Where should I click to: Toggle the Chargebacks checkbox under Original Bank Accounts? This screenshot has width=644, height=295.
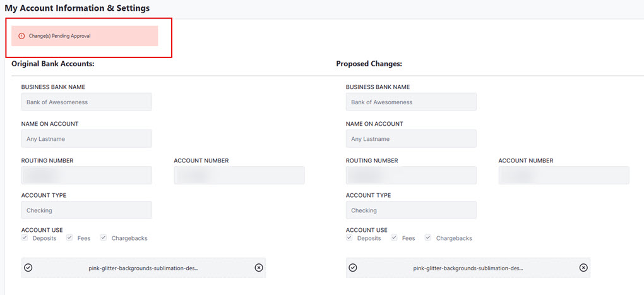point(104,238)
